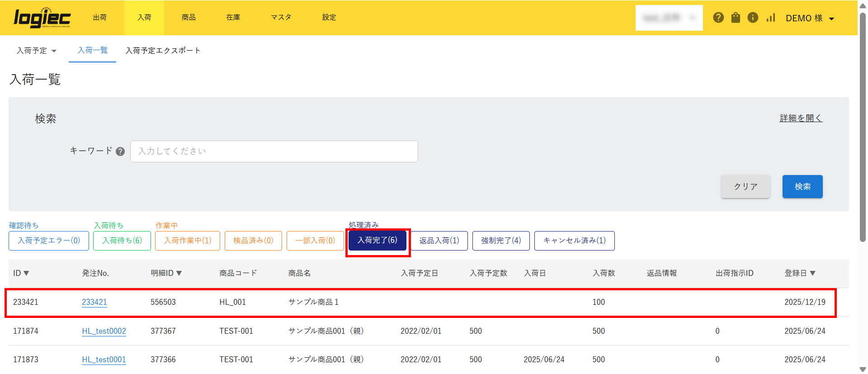Select 入荷日 cell 2025/06/24 in row 171873

click(544, 360)
